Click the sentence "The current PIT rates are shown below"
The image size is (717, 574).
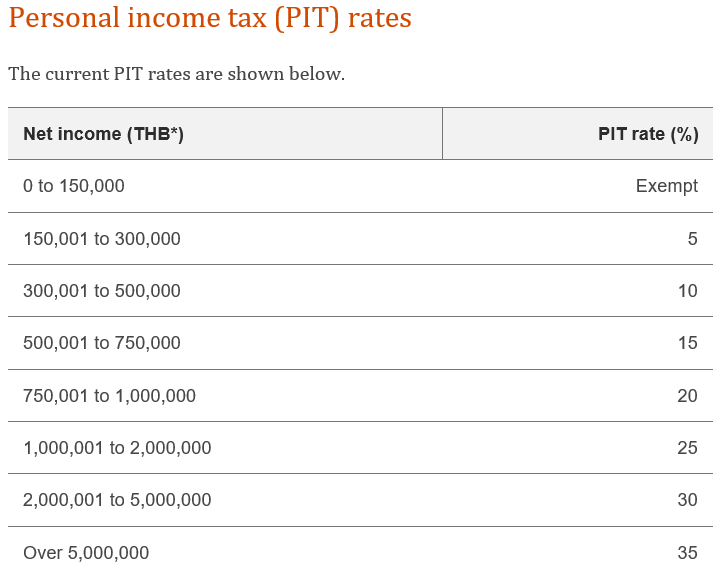176,74
